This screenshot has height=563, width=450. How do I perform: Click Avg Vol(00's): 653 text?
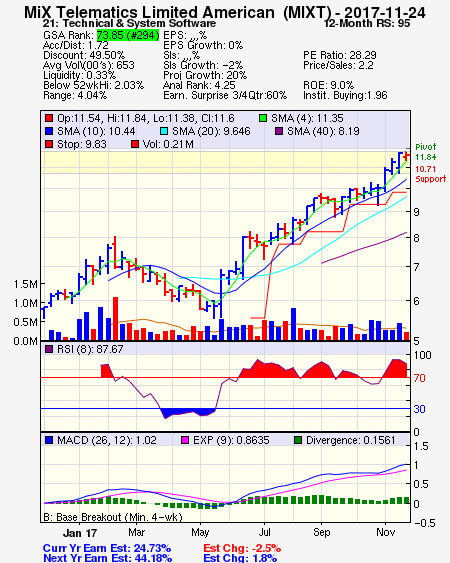(89, 65)
